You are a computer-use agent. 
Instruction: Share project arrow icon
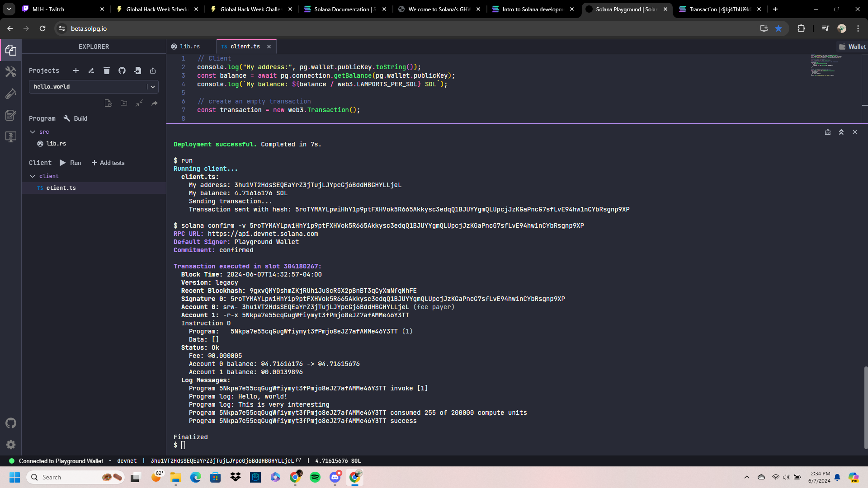[x=155, y=103]
